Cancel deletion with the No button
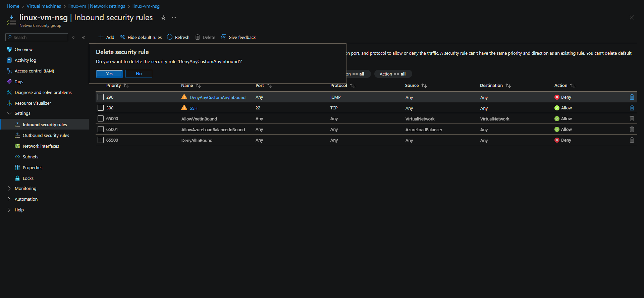This screenshot has height=298, width=644. (x=139, y=74)
